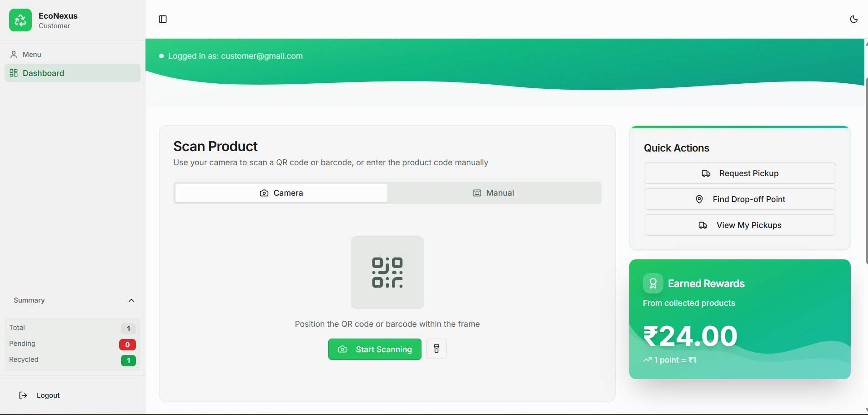Switch to dark mode moon icon
Viewport: 868px width, 415px height.
pyautogui.click(x=854, y=19)
